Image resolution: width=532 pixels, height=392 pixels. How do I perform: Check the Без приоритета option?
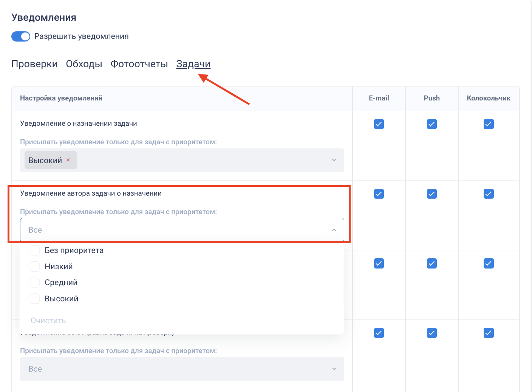[x=35, y=250]
